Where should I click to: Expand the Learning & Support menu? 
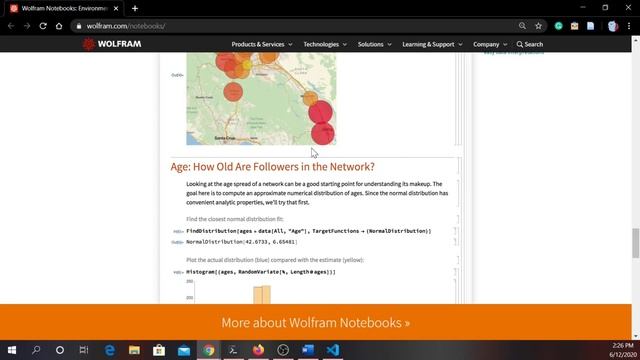click(432, 44)
